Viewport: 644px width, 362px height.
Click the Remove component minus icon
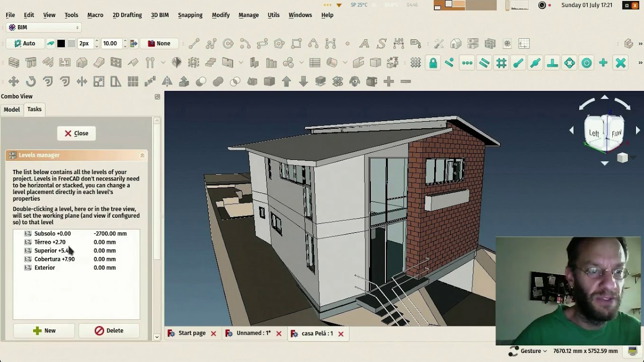coord(406,81)
